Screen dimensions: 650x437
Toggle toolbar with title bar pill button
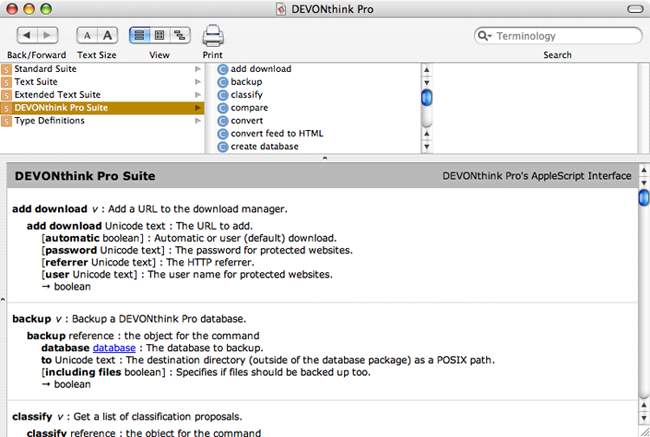[x=635, y=9]
